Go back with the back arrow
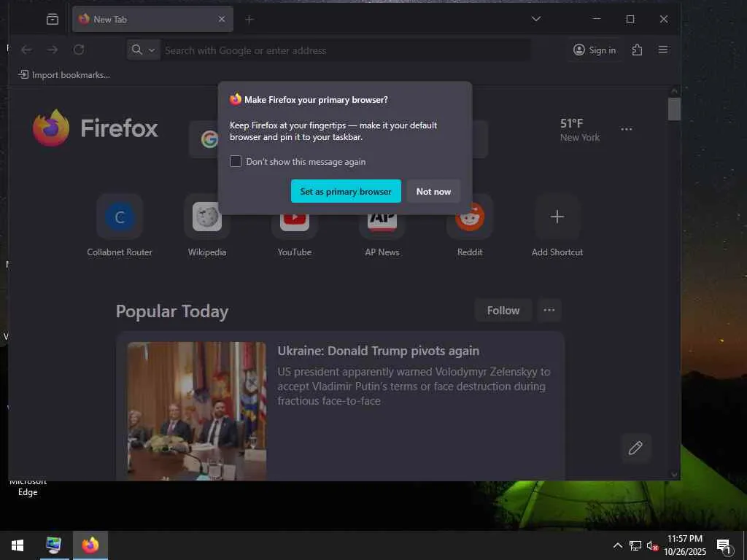This screenshot has width=747, height=560. pyautogui.click(x=27, y=50)
